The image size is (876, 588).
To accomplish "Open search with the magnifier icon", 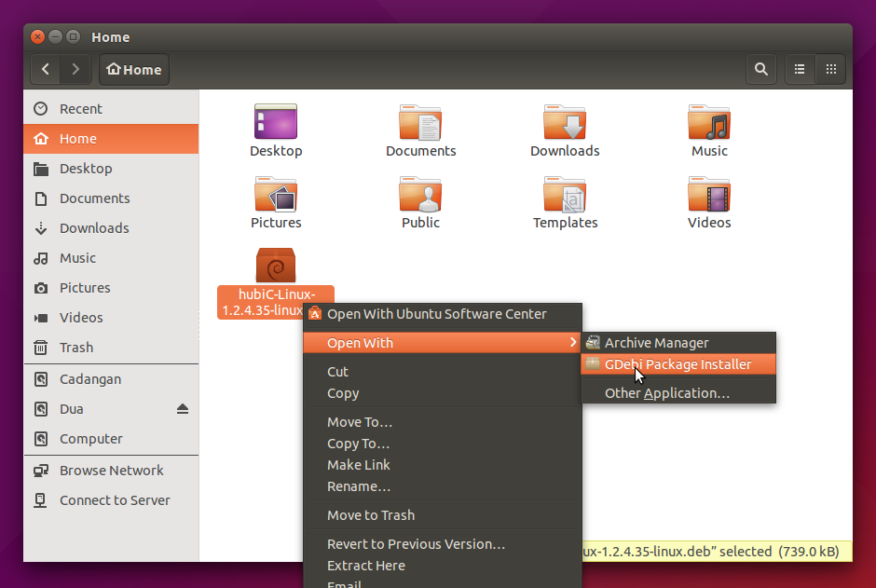I will 761,69.
